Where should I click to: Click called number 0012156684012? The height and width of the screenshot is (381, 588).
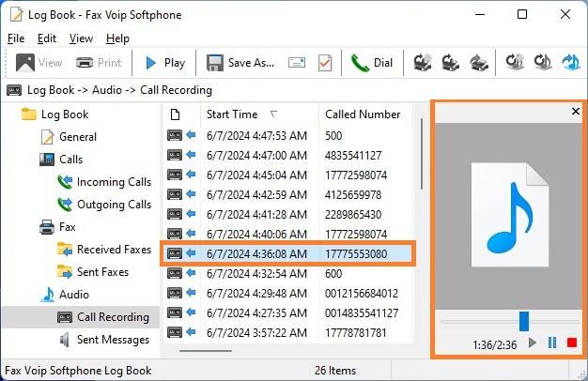click(x=362, y=294)
